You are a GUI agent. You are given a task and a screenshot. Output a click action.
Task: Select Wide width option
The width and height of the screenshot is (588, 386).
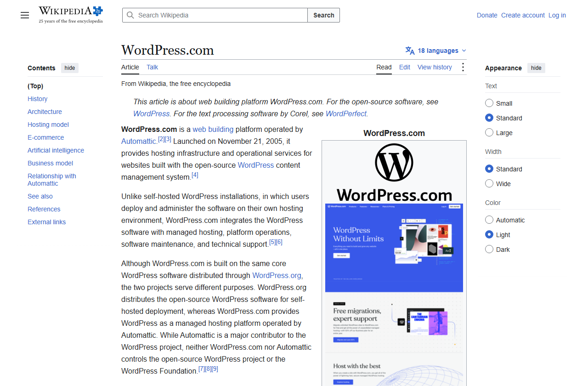(x=489, y=184)
